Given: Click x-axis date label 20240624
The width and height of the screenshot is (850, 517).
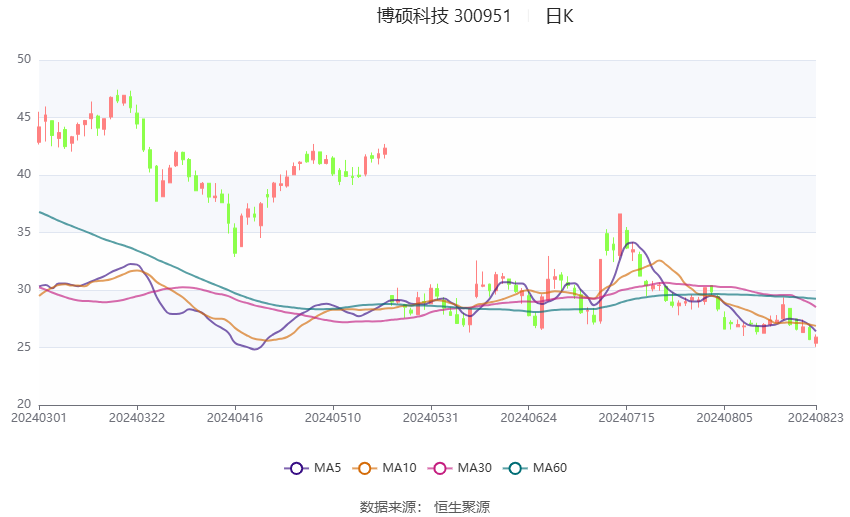Looking at the screenshot, I should tap(529, 418).
